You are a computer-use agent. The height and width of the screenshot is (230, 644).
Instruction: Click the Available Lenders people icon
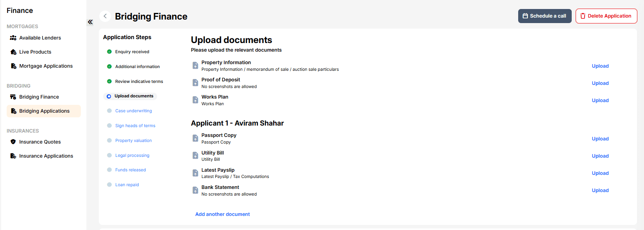pos(13,38)
